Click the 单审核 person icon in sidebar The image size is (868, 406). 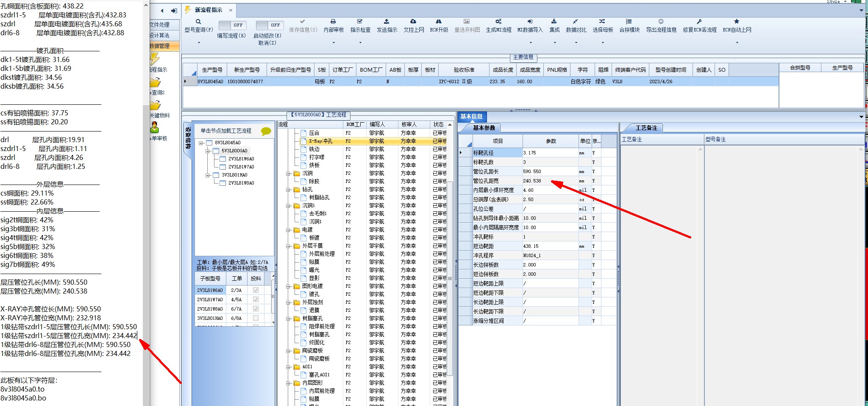point(154,127)
